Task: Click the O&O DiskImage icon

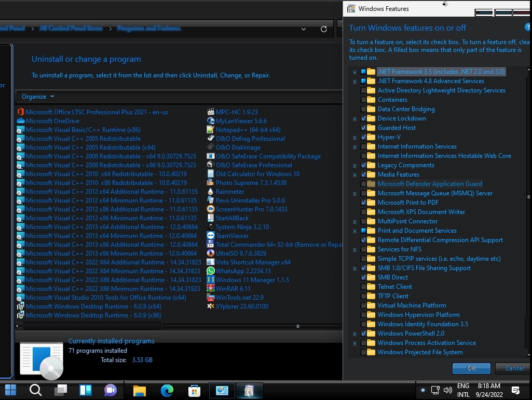Action: (x=211, y=147)
